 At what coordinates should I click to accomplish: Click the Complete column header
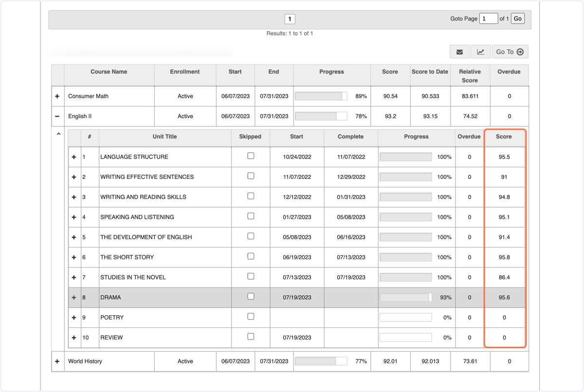[351, 138]
